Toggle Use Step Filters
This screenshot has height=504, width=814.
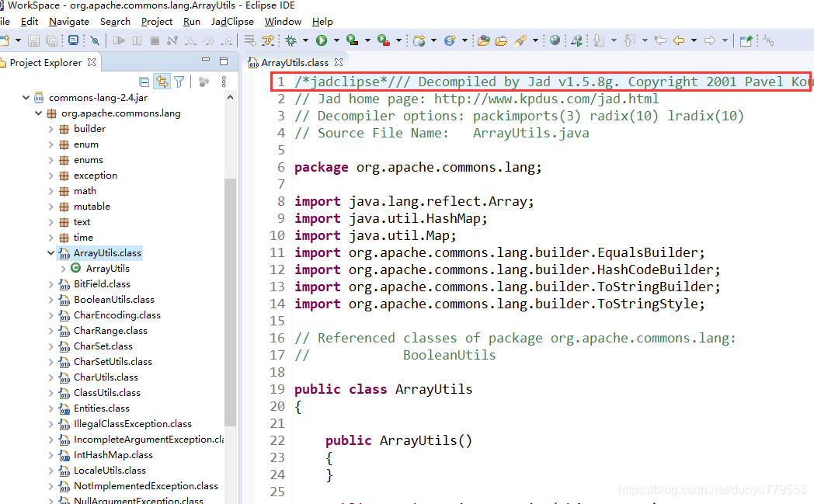[x=268, y=40]
